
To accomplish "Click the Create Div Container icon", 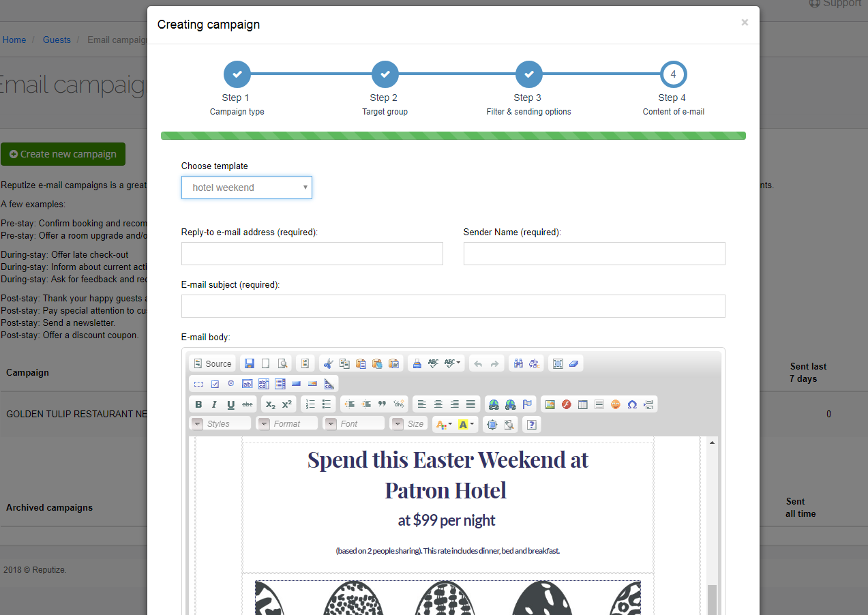I will (x=399, y=404).
